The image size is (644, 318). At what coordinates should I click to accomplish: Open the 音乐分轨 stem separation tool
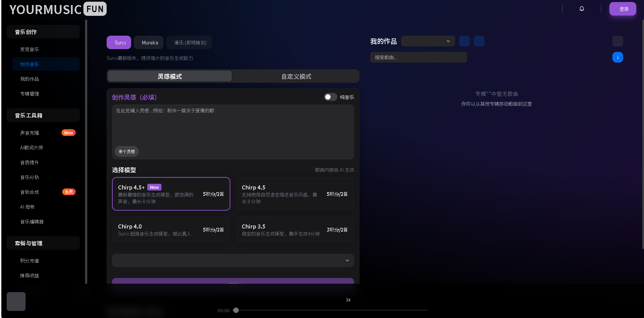[29, 177]
